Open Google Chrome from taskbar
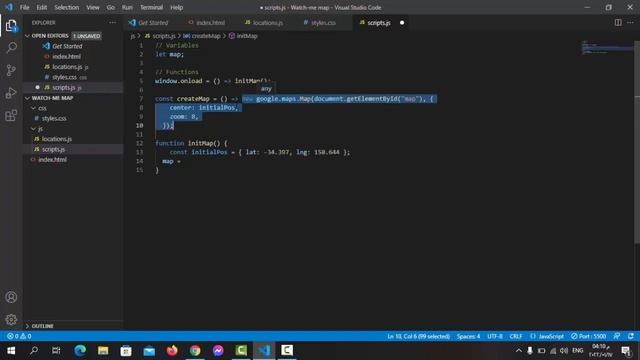This screenshot has height=360, width=640. (195, 351)
